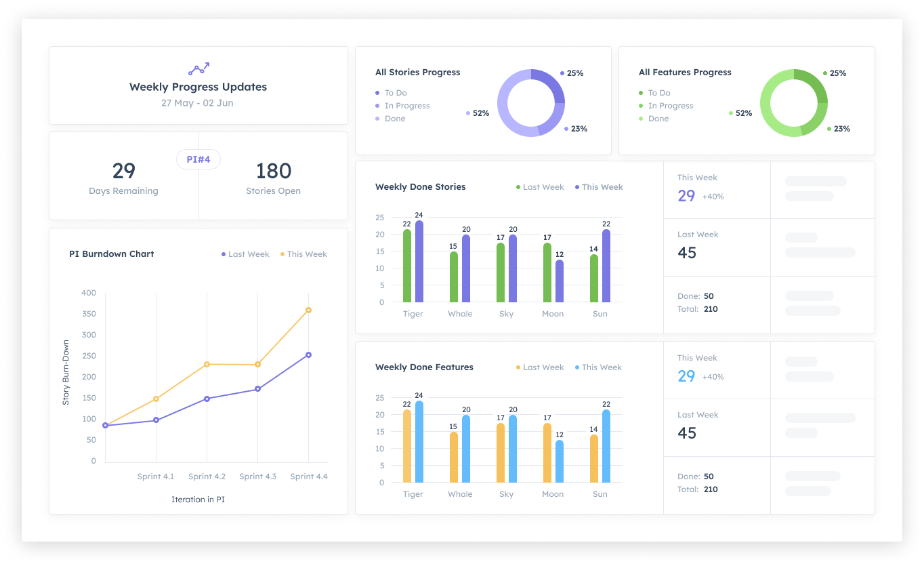This screenshot has height=566, width=924.
Task: Click the 45 Last Week value for stories
Action: [687, 253]
